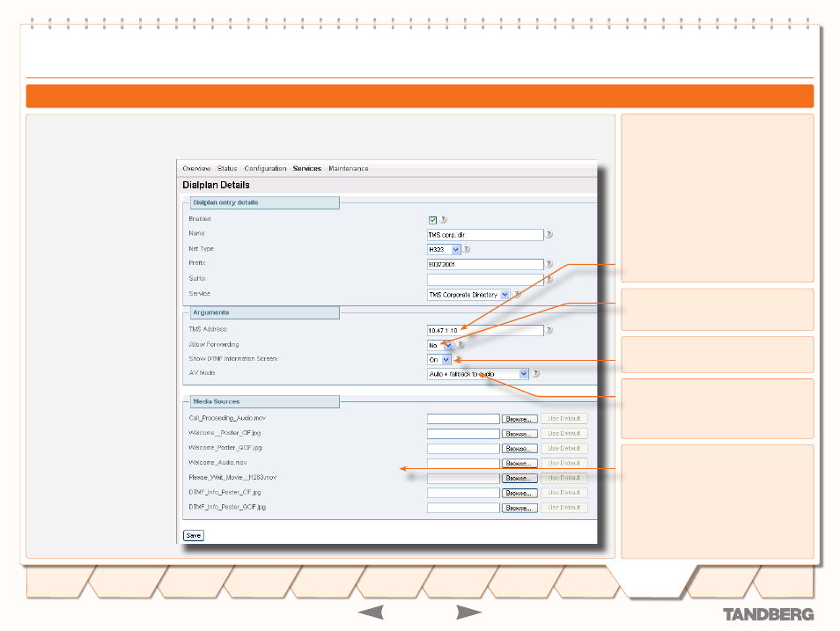The height and width of the screenshot is (631, 840).
Task: Select the Services tab
Action: pos(307,168)
